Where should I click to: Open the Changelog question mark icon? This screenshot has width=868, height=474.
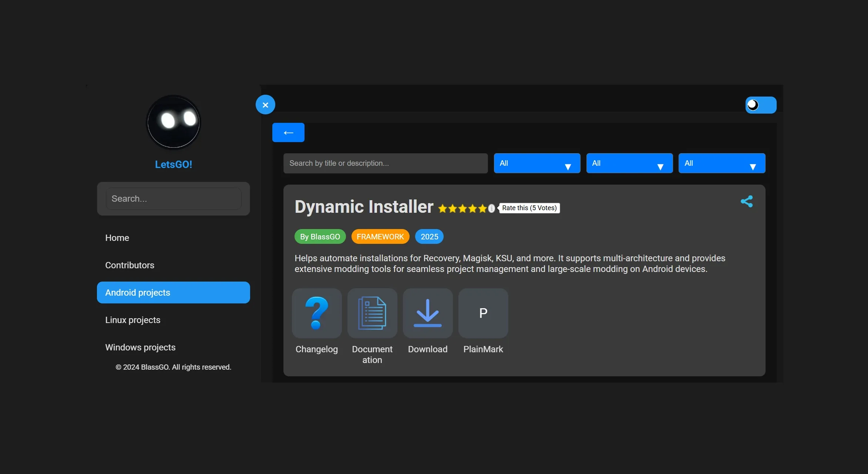point(316,313)
